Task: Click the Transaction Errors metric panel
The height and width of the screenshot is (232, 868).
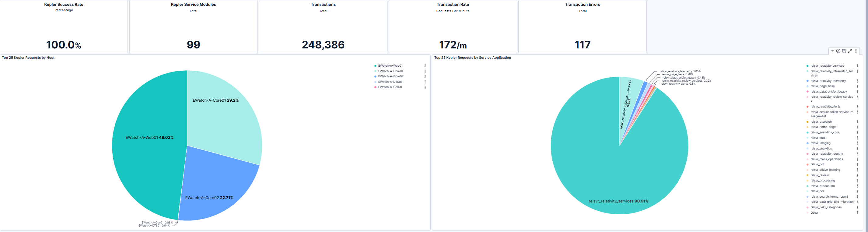Action: [582, 27]
